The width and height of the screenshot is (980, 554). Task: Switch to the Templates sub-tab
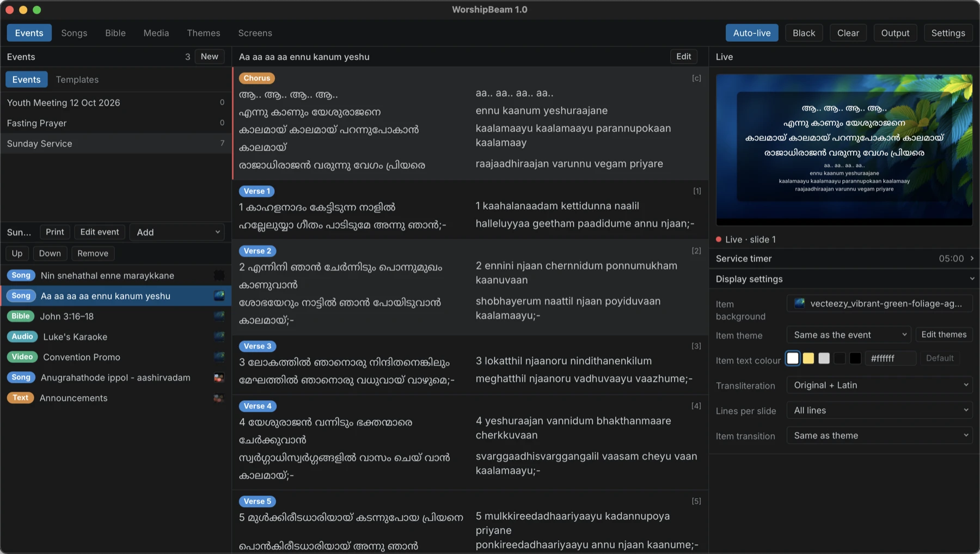(x=77, y=80)
